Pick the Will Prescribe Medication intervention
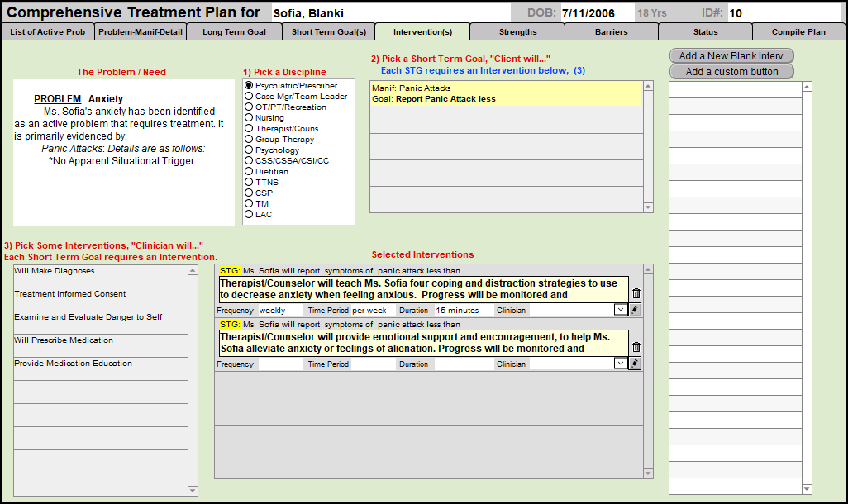Image resolution: width=848 pixels, height=504 pixels. pyautogui.click(x=64, y=340)
